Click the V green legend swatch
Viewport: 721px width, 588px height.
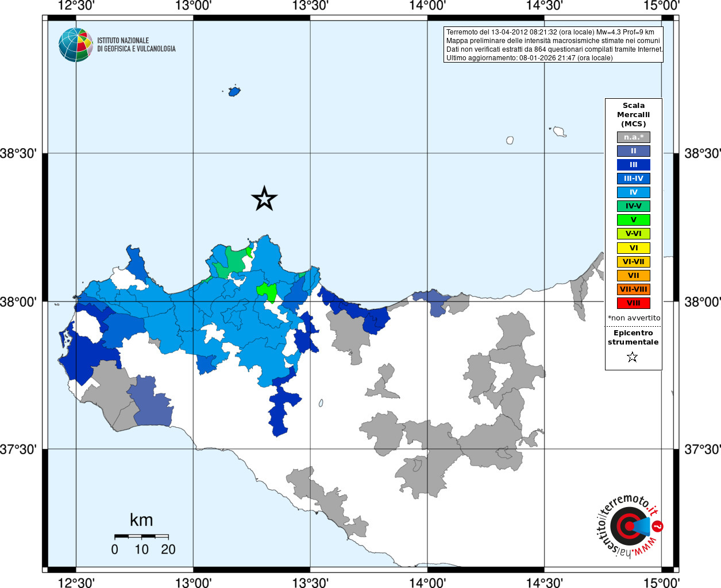[634, 220]
